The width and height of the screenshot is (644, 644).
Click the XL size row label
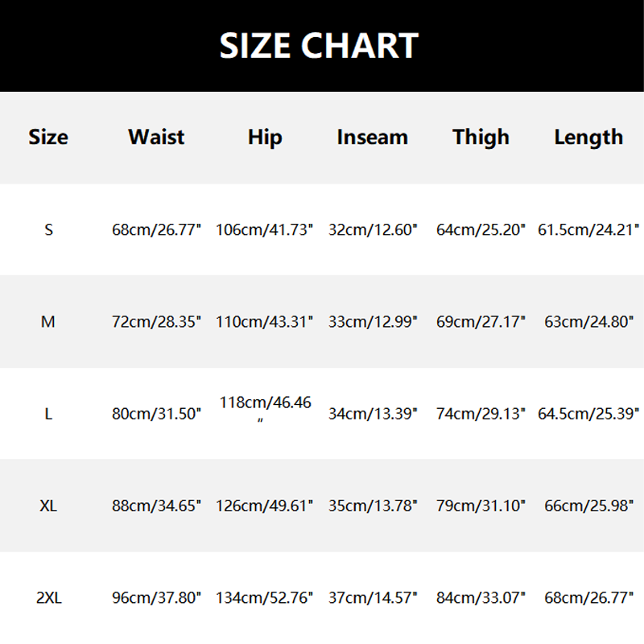point(48,506)
